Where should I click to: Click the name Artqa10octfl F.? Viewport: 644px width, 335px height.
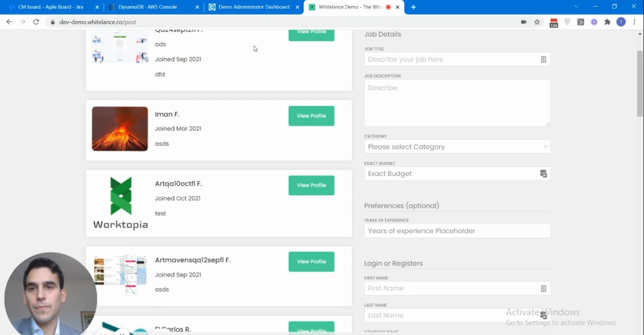[178, 184]
